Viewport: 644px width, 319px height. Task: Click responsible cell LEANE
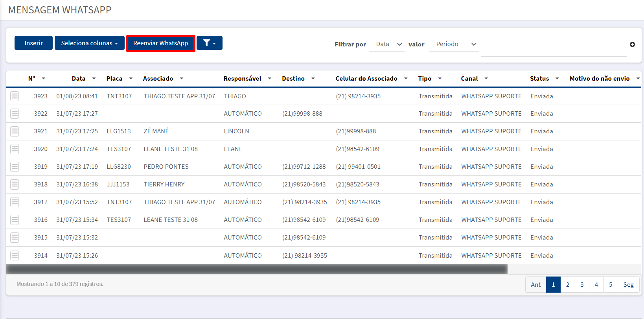pos(233,149)
